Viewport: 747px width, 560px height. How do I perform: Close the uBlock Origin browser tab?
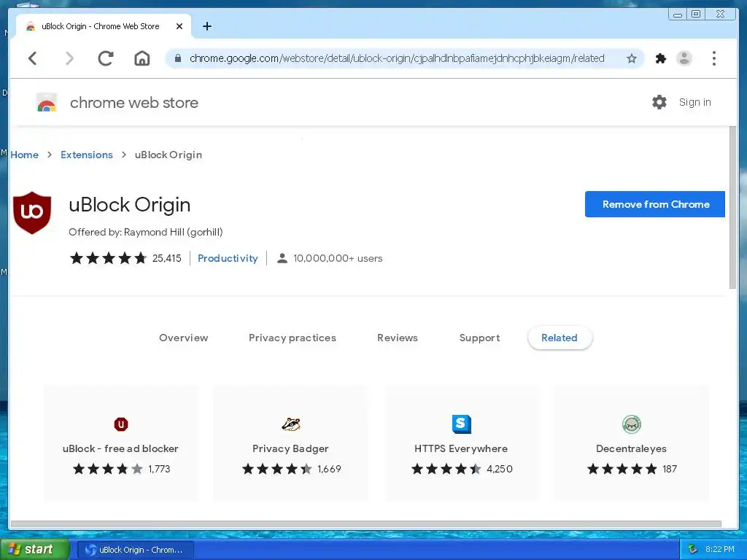[179, 26]
